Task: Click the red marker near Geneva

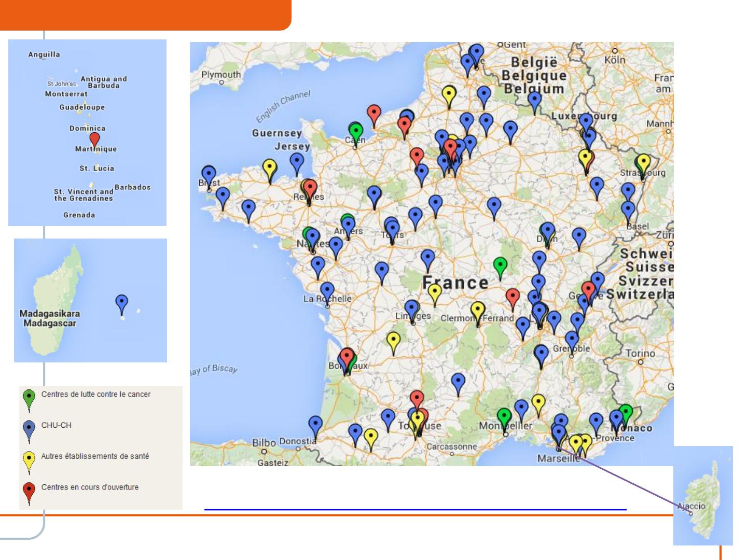Action: pyautogui.click(x=588, y=294)
